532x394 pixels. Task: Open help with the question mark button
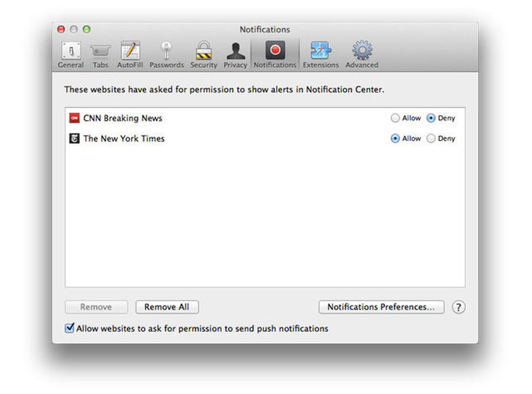[458, 307]
